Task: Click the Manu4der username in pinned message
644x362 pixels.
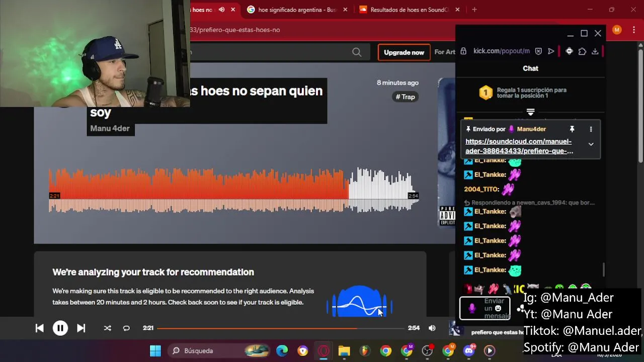Action: (x=531, y=129)
